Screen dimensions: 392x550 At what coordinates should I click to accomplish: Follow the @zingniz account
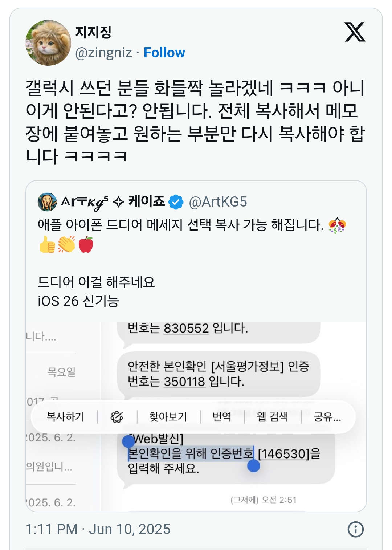164,53
